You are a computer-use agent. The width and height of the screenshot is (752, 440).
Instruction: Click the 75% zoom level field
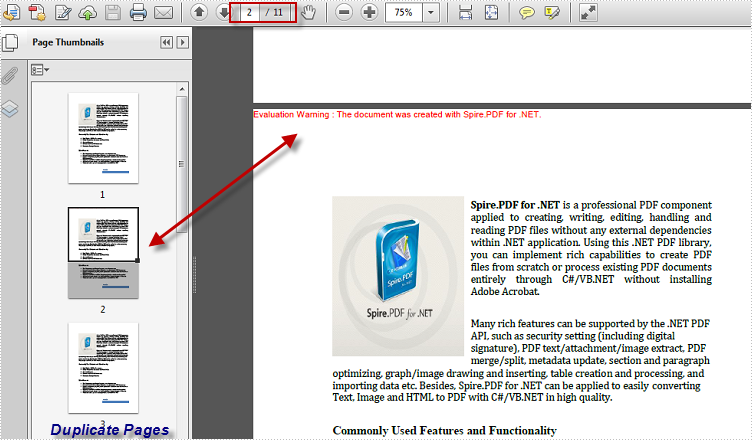pyautogui.click(x=403, y=12)
